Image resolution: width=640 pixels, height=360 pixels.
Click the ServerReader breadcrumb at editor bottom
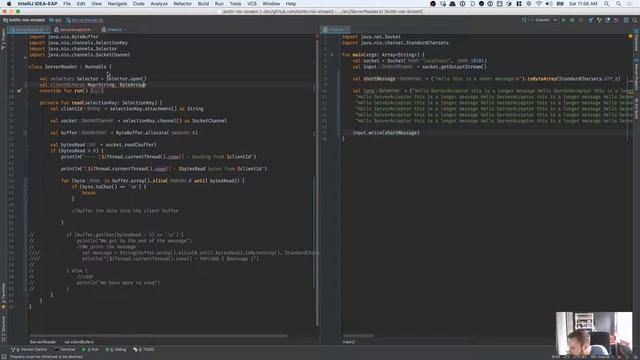[x=43, y=342]
